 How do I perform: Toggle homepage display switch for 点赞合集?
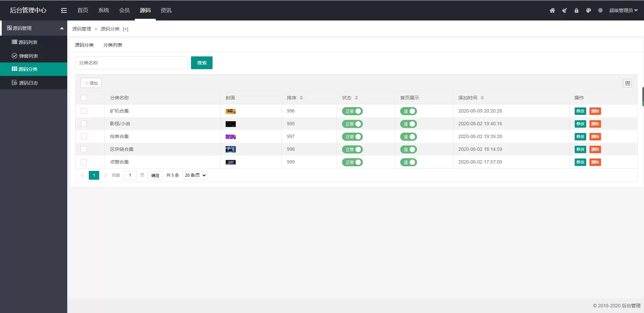point(408,162)
